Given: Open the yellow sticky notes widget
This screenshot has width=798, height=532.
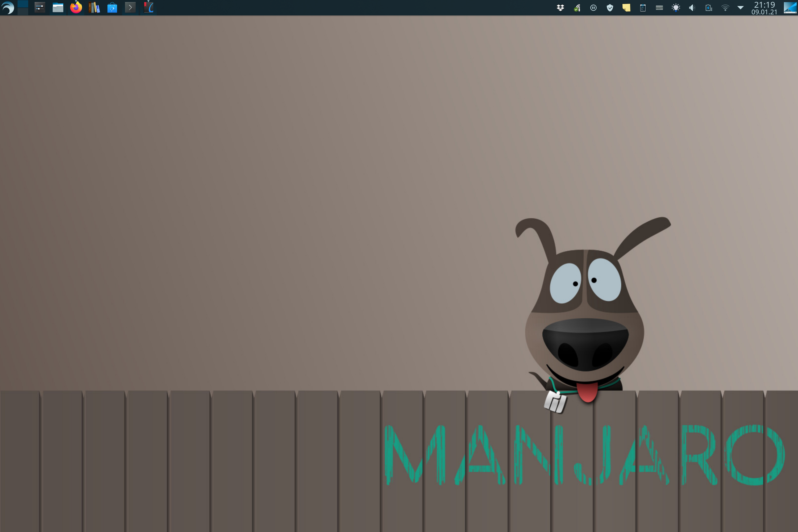Looking at the screenshot, I should pyautogui.click(x=626, y=8).
